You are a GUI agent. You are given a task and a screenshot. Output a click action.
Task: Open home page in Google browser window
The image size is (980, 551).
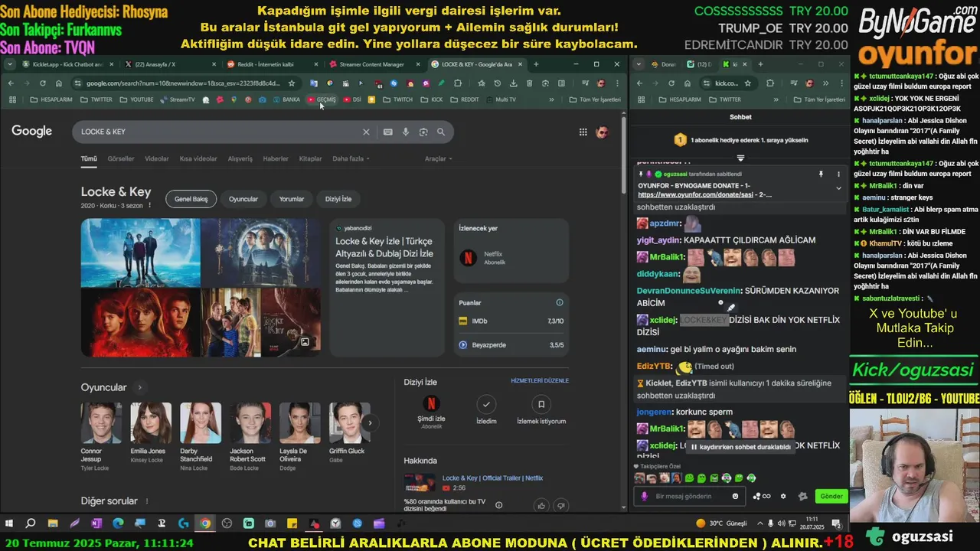[x=58, y=83]
